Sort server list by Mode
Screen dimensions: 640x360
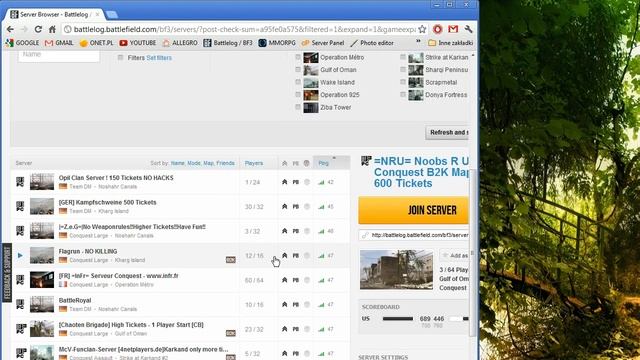(194, 163)
